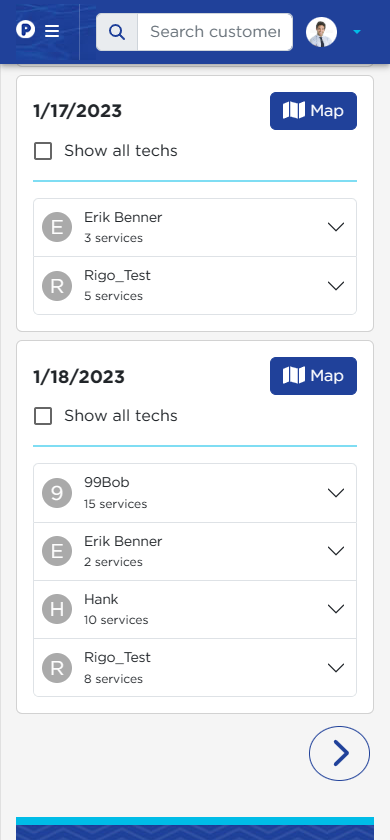Open Map for 1/18/2023
The image size is (390, 840).
click(313, 376)
